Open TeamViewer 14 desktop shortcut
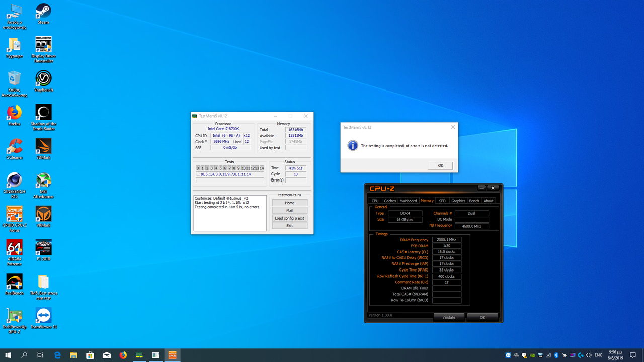This screenshot has width=644, height=362. point(43,318)
